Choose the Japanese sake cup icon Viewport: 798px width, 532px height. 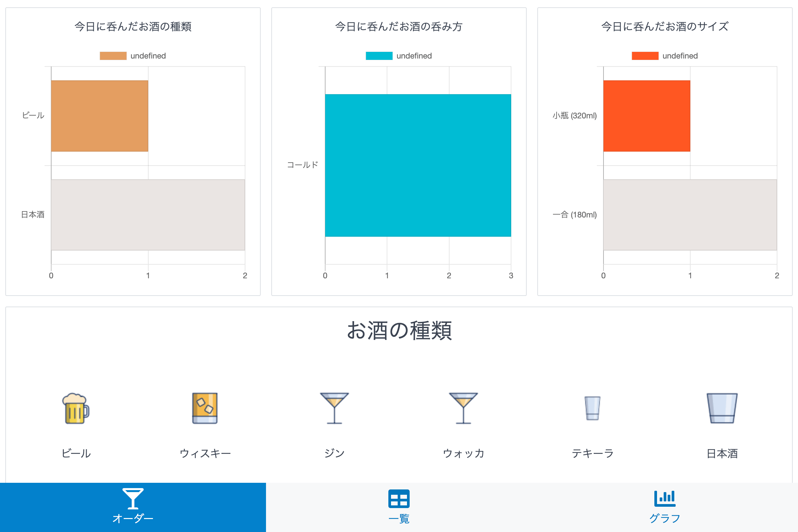pos(722,408)
